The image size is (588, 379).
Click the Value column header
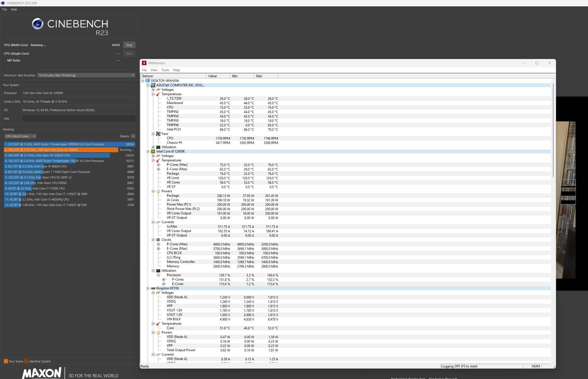pos(218,76)
